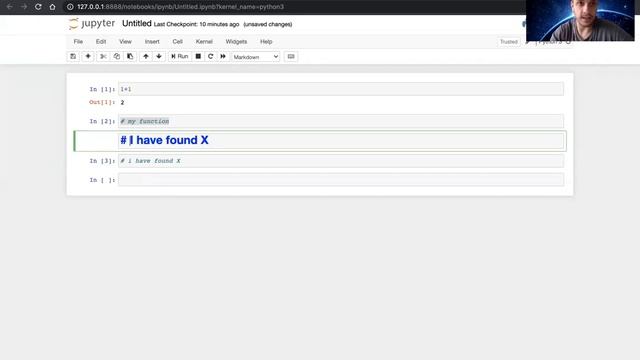Open the command palette keyboard icon
This screenshot has height=360, width=640.
coord(291,56)
